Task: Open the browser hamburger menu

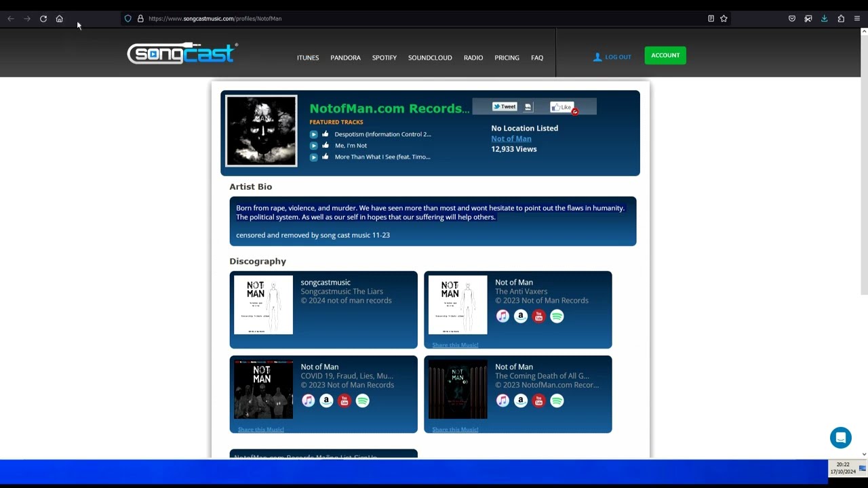Action: [857, 18]
